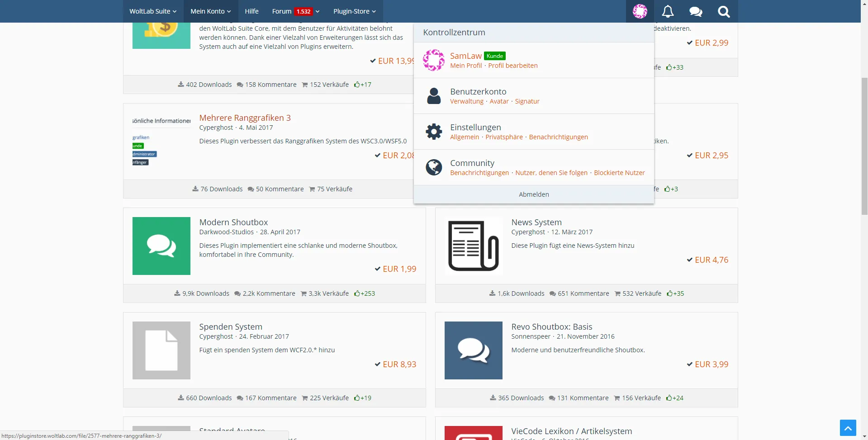The width and height of the screenshot is (868, 440).
Task: Click the Modern Shoutbox green thumbnail
Action: pos(161,246)
